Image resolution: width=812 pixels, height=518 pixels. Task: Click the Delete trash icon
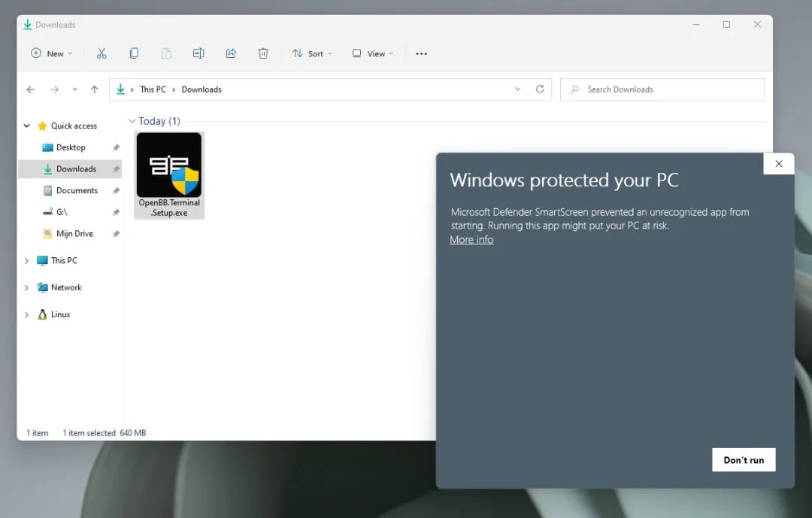(263, 53)
